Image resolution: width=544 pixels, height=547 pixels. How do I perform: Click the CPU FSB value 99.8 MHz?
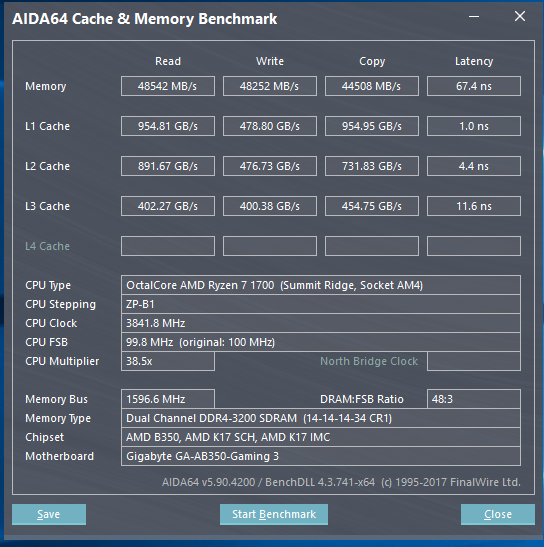point(321,342)
